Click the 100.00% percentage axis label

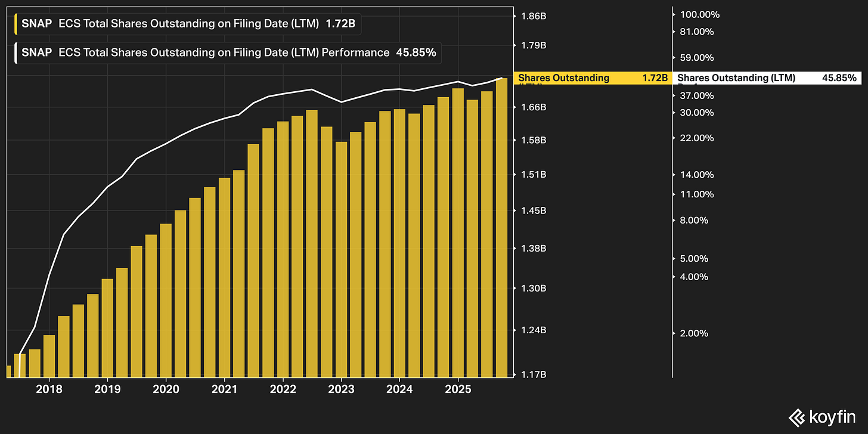pos(700,14)
